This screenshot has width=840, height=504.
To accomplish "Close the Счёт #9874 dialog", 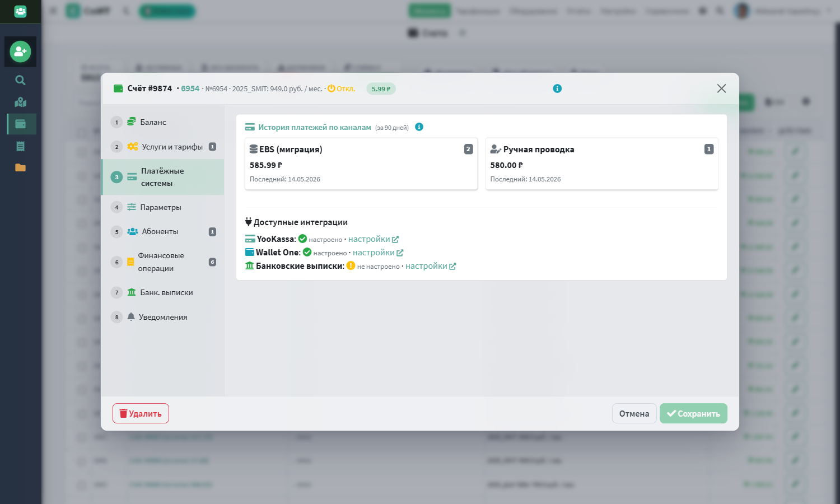I will (x=721, y=88).
